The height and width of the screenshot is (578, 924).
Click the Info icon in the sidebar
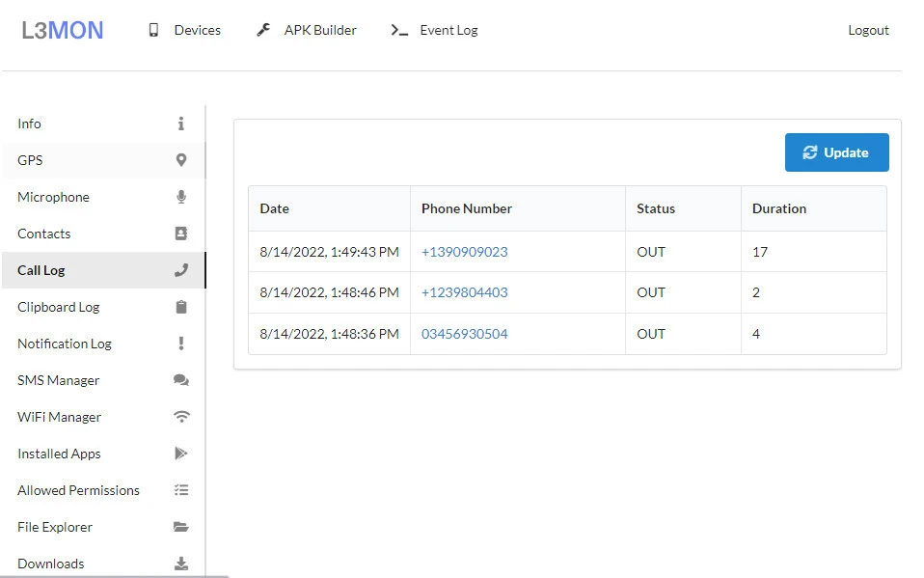pyautogui.click(x=180, y=124)
